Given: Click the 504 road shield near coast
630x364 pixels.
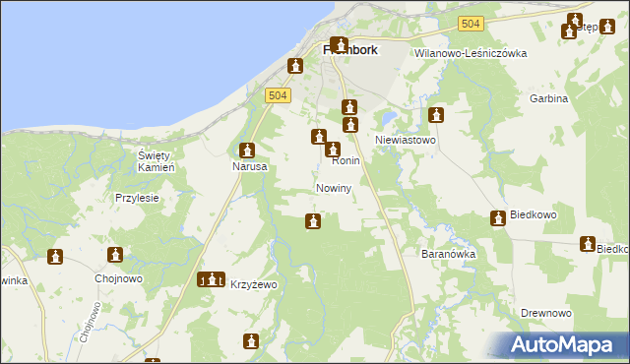Looking at the screenshot, I should [x=278, y=95].
